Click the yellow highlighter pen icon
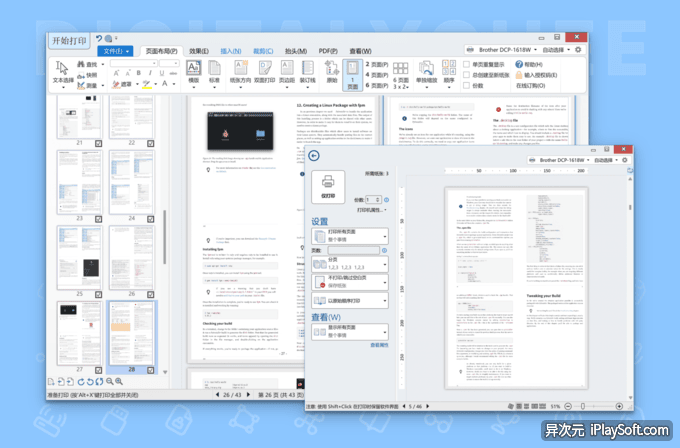This screenshot has height=448, width=680. [x=147, y=84]
